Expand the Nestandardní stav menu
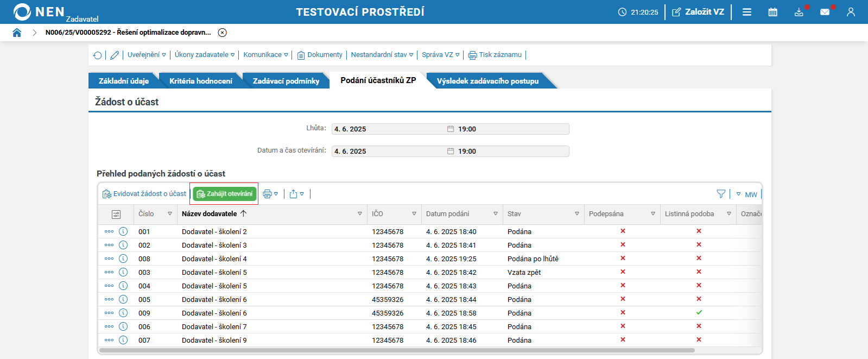Viewport: 868px width, 359px height. [382, 55]
